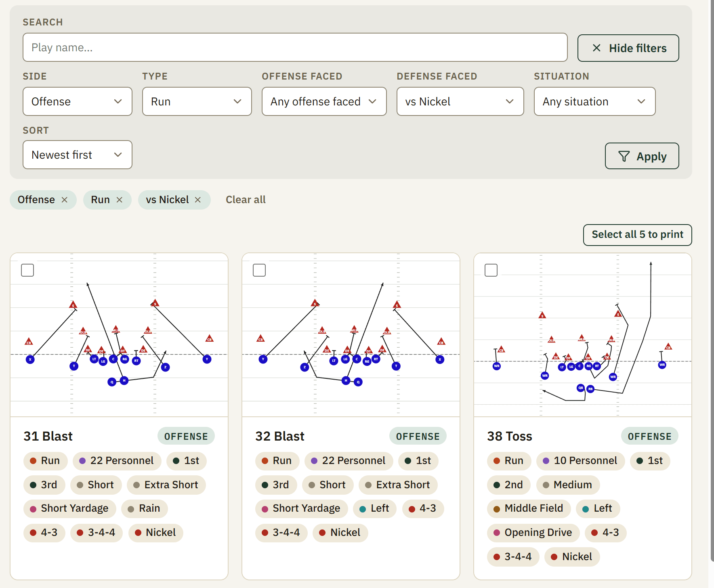Screen dimensions: 714x588
Task: Click the 22 Personnel tag on 31 Blast
Action: [117, 461]
